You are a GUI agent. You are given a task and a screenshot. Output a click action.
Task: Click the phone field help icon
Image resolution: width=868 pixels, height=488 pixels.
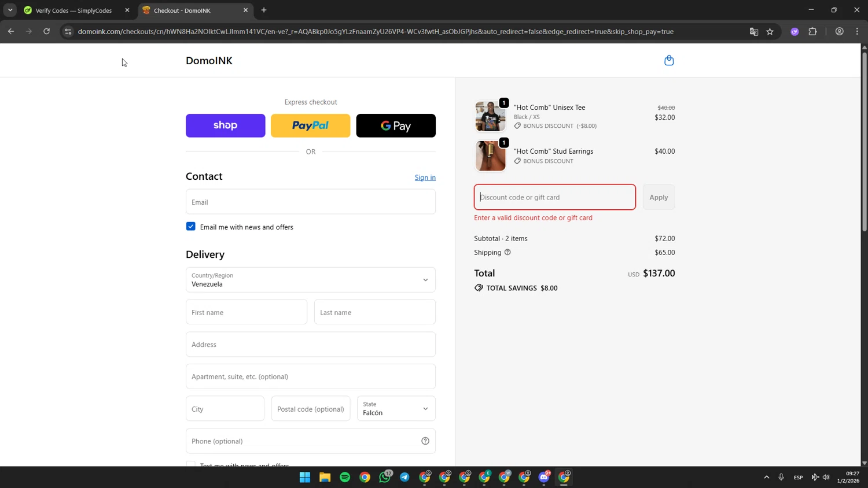(425, 441)
